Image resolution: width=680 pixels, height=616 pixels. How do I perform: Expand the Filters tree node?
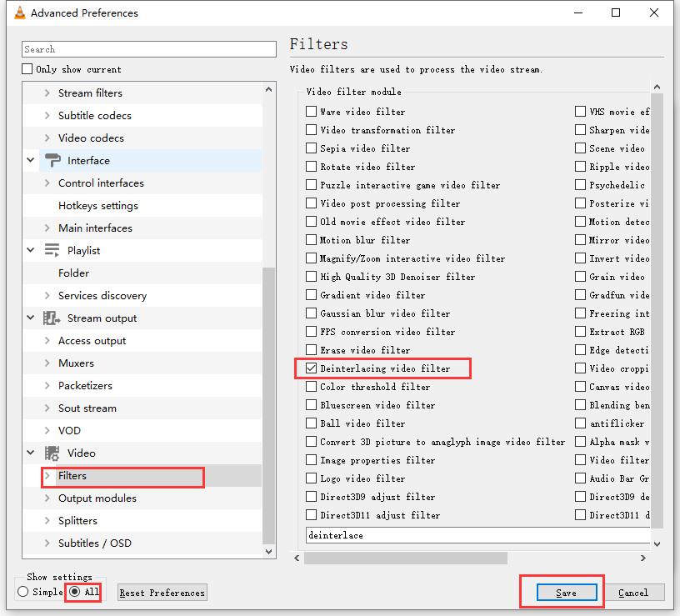[x=47, y=476]
